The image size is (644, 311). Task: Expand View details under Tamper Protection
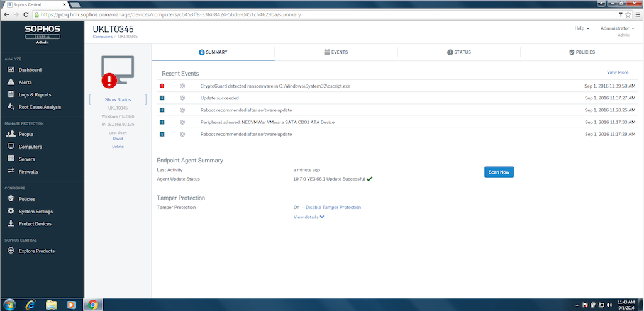[x=309, y=217]
